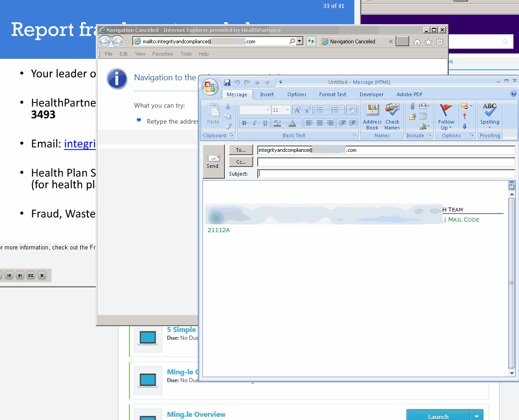This screenshot has width=519, height=420.
Task: Click the To... recipients button
Action: coord(241,150)
